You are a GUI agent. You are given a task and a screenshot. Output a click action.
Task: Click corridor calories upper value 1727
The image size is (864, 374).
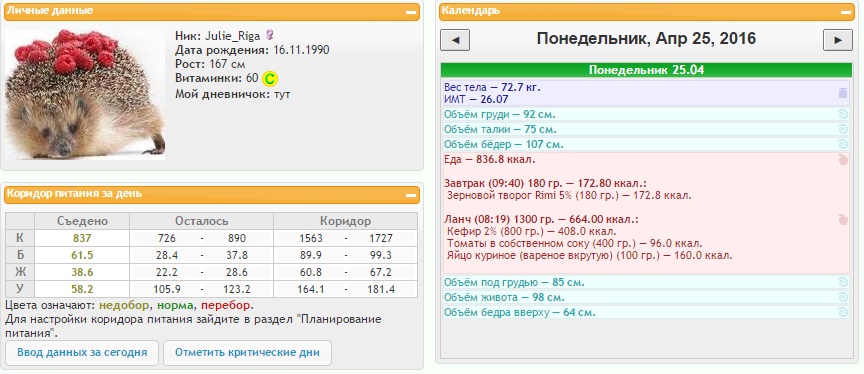coord(380,239)
